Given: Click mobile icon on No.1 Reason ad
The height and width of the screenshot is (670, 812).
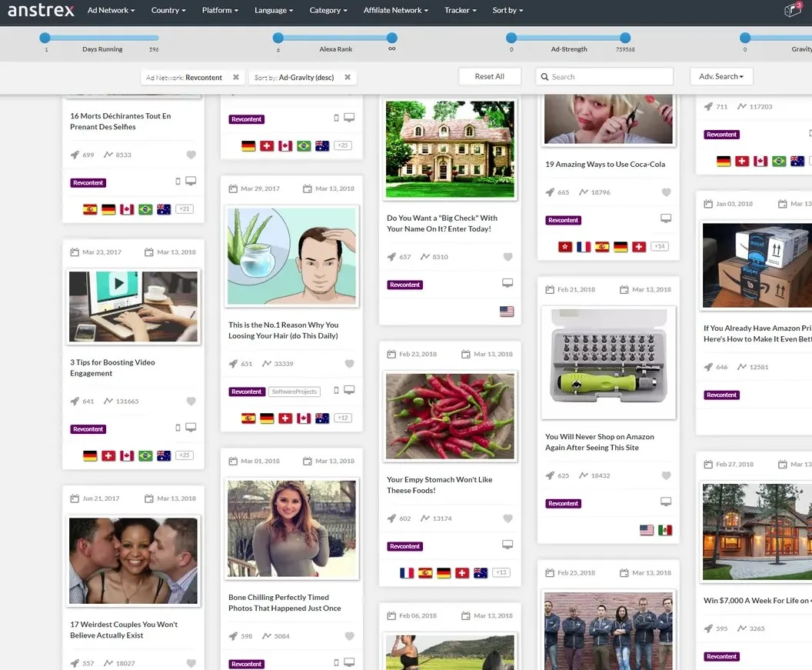Looking at the screenshot, I should point(336,390).
